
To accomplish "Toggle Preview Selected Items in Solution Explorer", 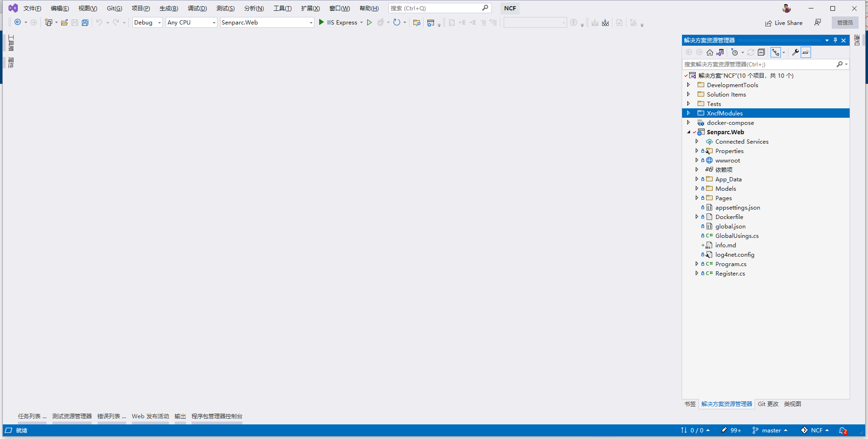I will [x=806, y=52].
